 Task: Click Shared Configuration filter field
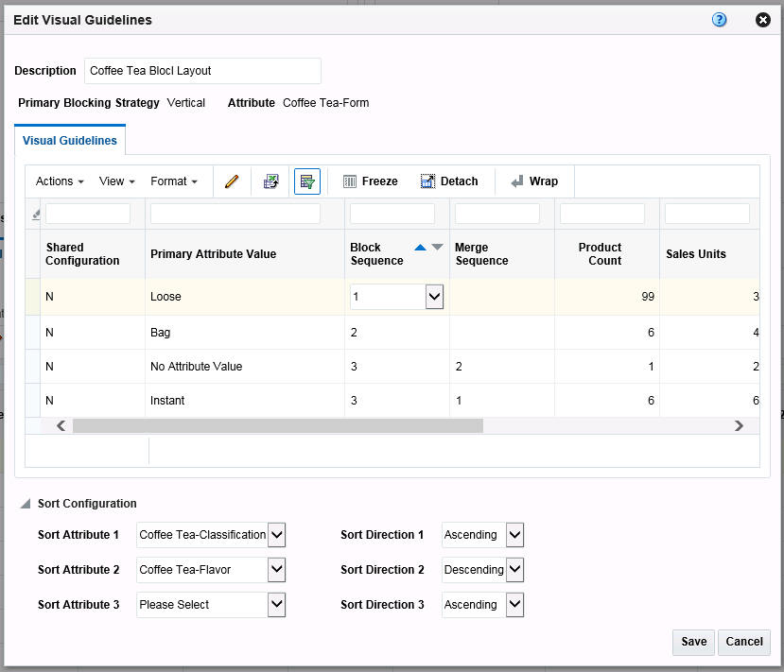[88, 214]
